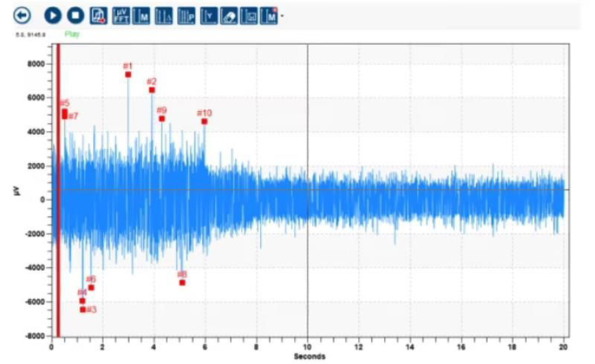
Task: Click the Y axis scale icon
Action: (209, 15)
